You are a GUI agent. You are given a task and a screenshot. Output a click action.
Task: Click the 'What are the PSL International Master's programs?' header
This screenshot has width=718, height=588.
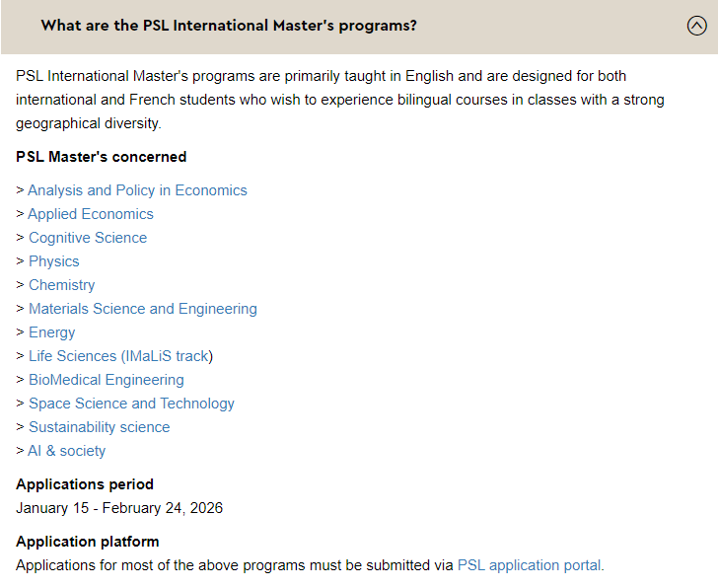click(229, 26)
